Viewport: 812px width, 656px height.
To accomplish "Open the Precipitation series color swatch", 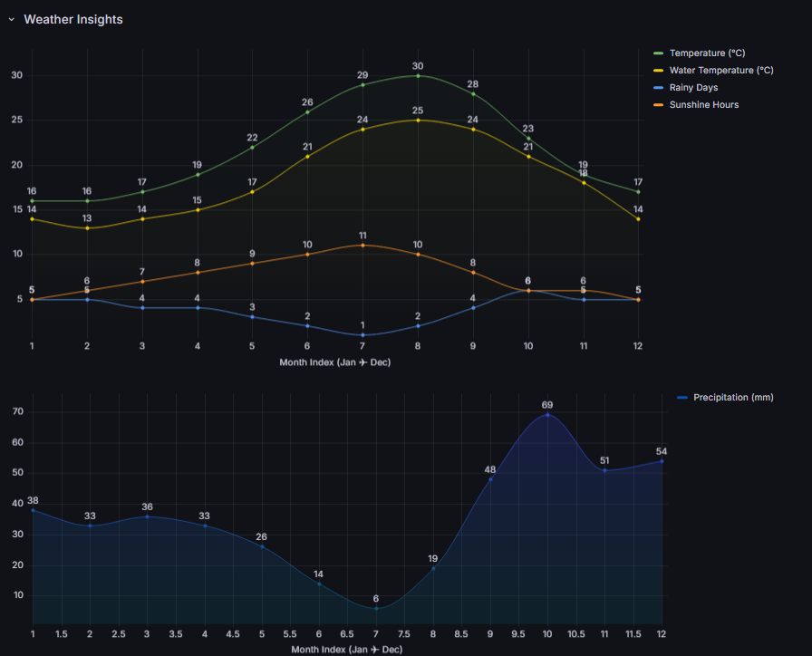I will 682,397.
